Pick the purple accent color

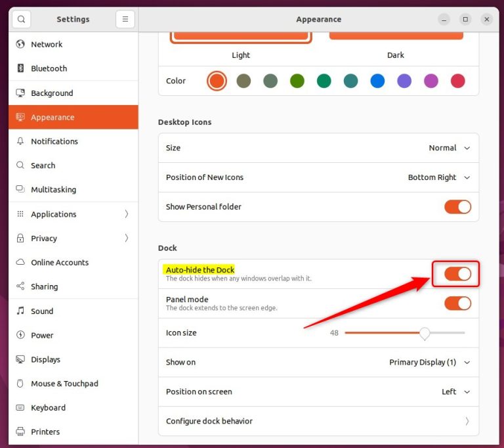click(404, 81)
